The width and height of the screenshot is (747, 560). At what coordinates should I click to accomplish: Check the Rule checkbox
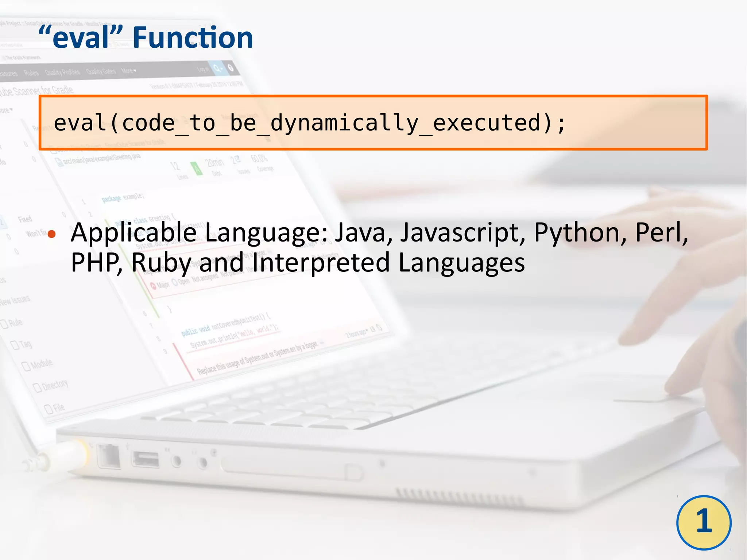point(4,324)
